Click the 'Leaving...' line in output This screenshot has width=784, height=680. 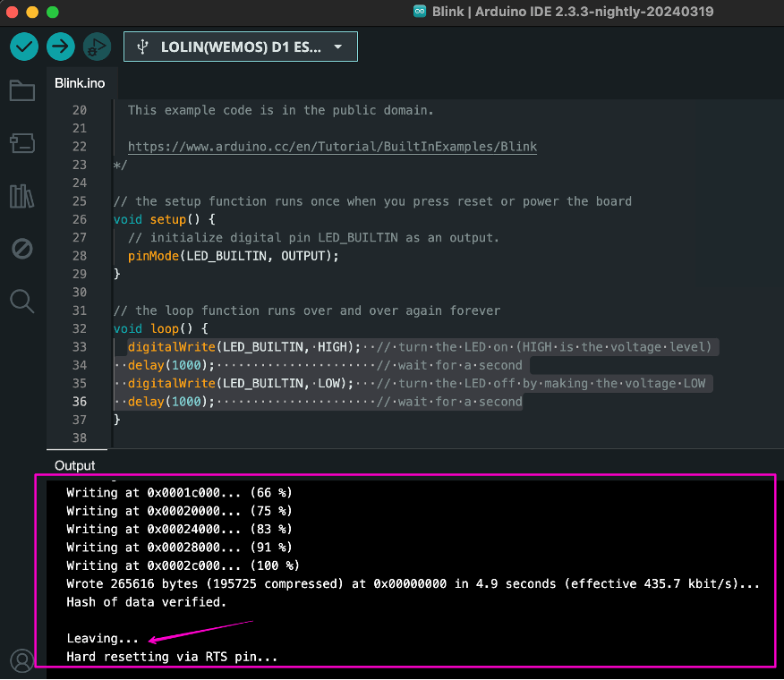[x=103, y=639]
